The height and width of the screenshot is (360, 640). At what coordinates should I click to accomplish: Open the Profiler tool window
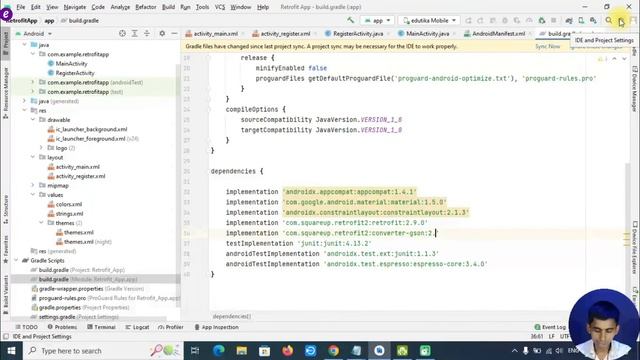(171, 327)
